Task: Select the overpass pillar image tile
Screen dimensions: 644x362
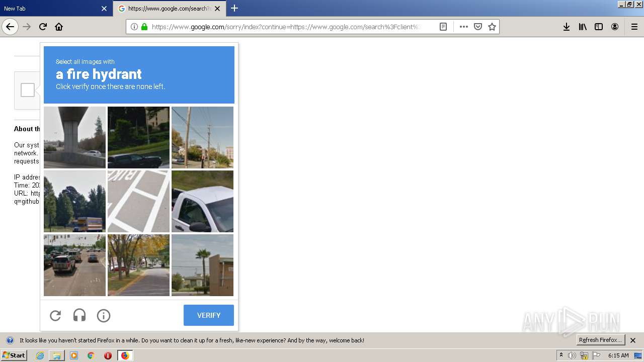Action: 74,137
